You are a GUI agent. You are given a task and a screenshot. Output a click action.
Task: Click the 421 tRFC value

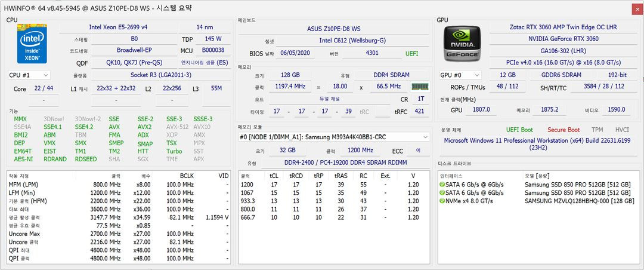[420, 111]
